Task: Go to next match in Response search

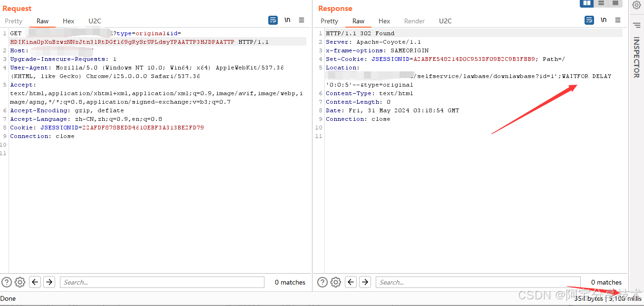Action: click(365, 282)
